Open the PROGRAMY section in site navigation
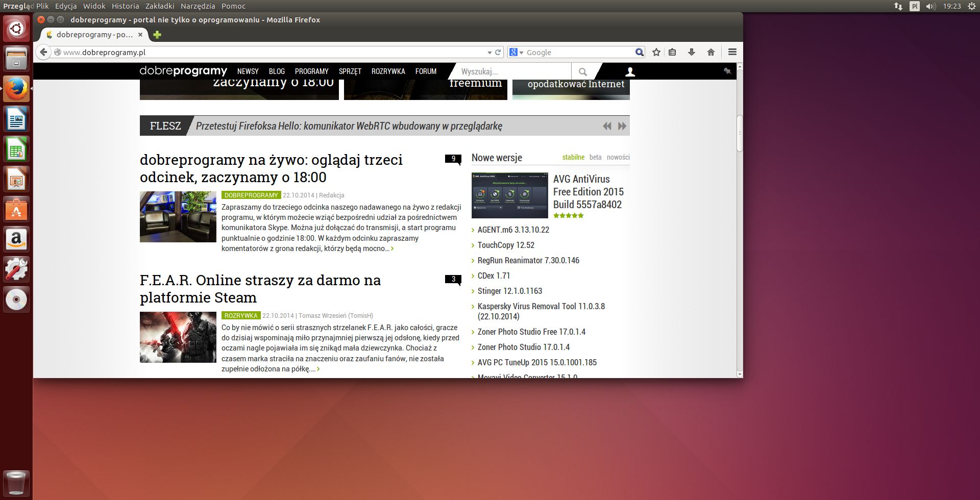Viewport: 980px width, 500px height. [311, 71]
